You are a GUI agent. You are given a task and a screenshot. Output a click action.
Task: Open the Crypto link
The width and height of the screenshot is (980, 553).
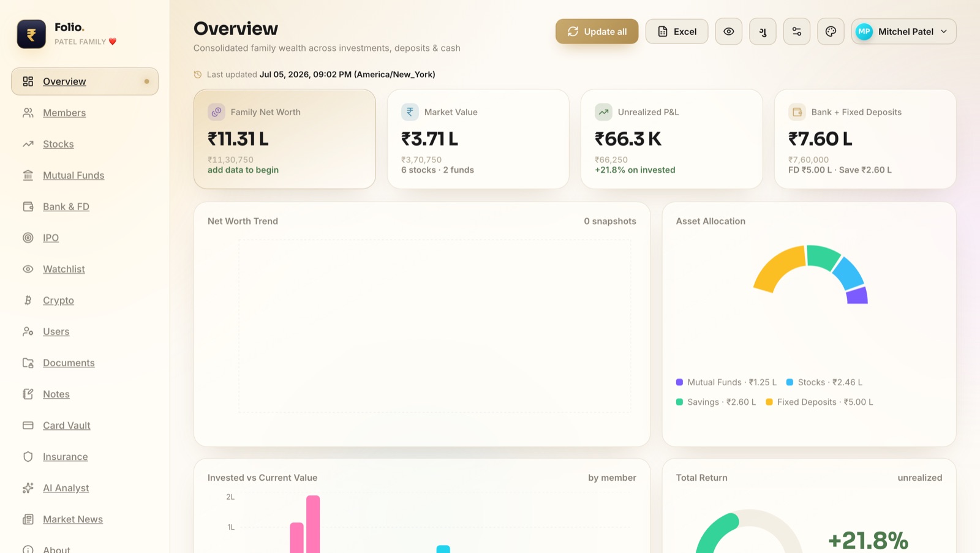coord(58,300)
